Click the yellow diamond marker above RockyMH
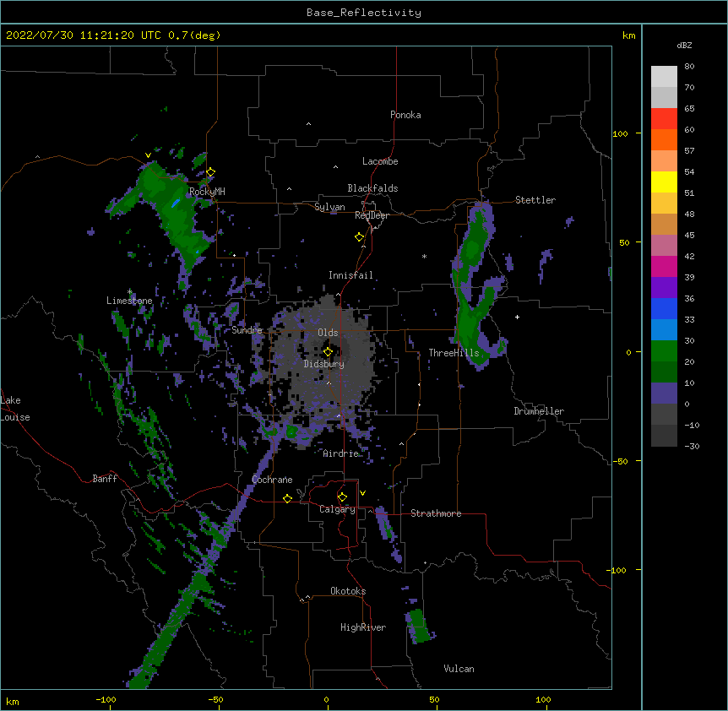The height and width of the screenshot is (711, 728). pyautogui.click(x=210, y=171)
